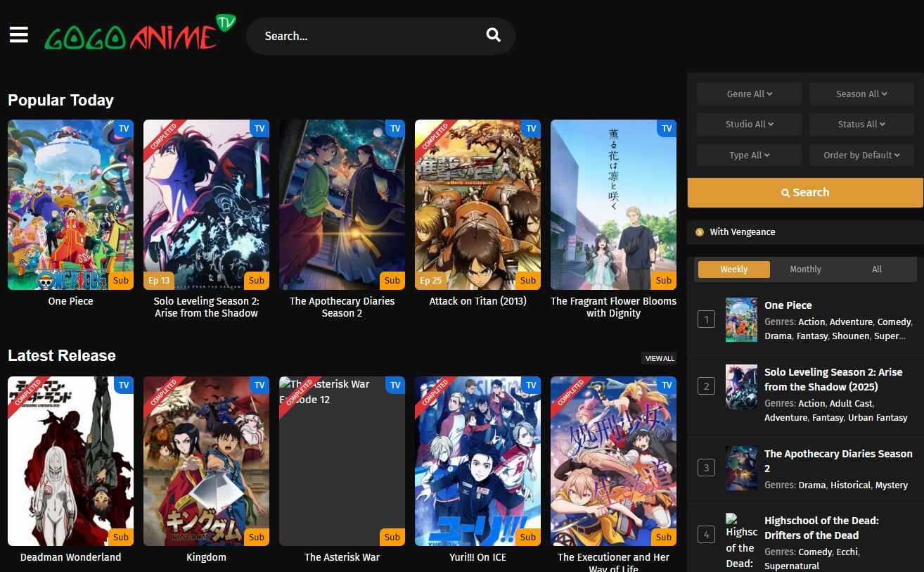Click the GogoAnime TV logo

[141, 33]
